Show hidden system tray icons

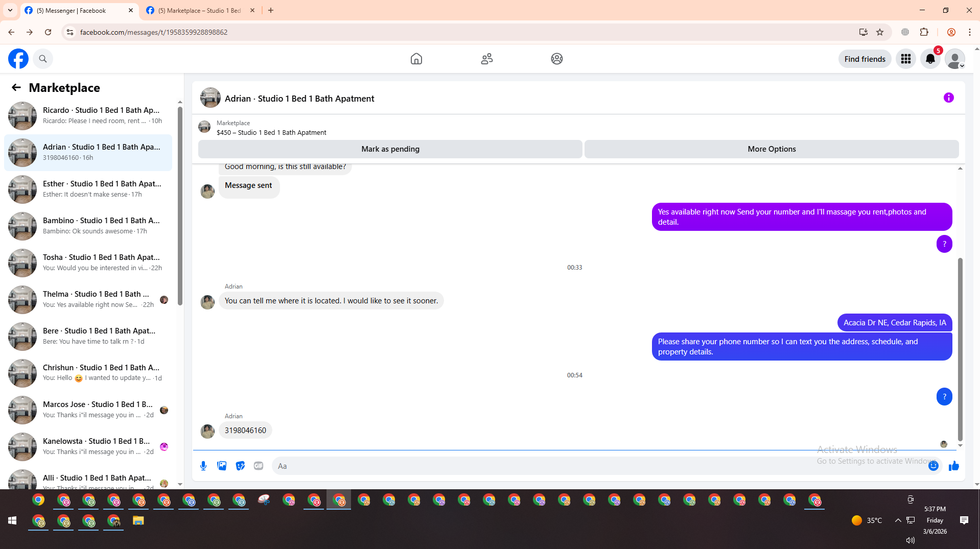tap(898, 520)
